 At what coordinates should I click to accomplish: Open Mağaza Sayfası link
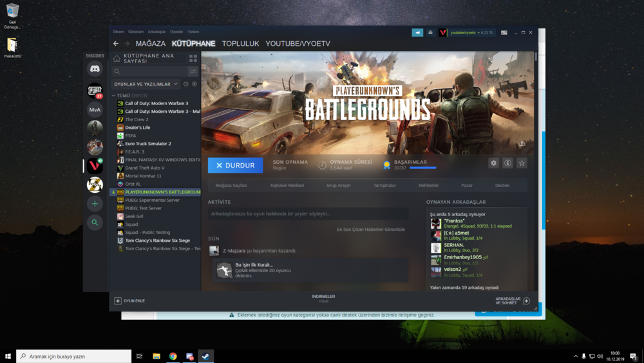pos(231,186)
